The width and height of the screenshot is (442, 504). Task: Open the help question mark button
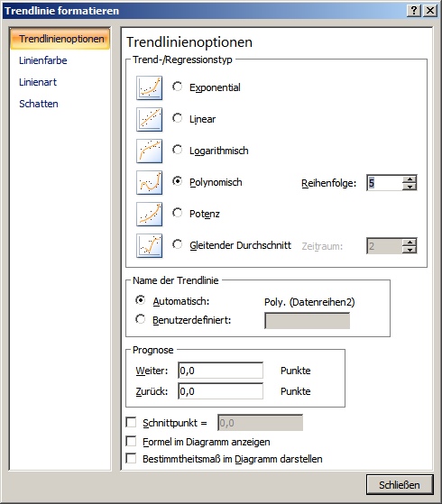coord(414,11)
